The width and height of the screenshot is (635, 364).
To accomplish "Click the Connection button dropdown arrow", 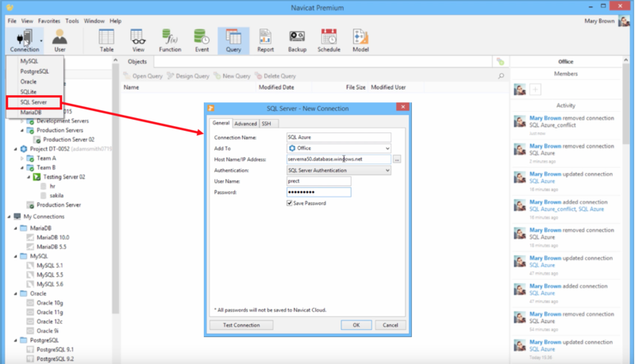I will tap(41, 41).
